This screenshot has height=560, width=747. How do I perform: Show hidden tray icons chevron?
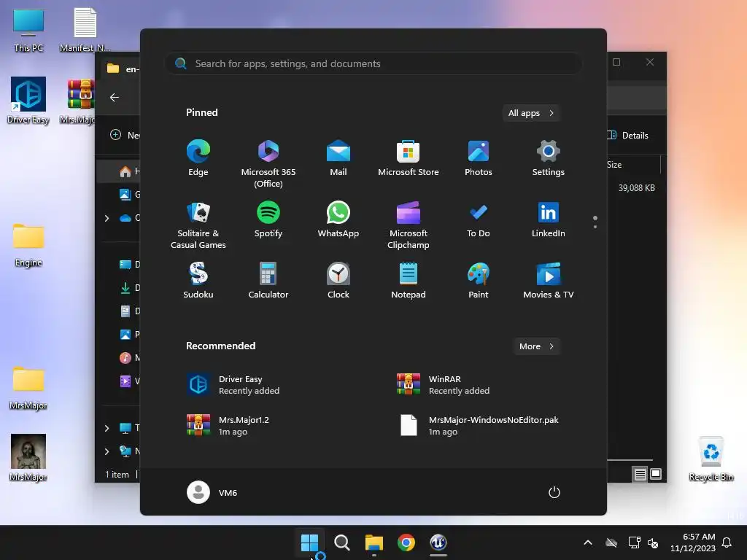[588, 542]
